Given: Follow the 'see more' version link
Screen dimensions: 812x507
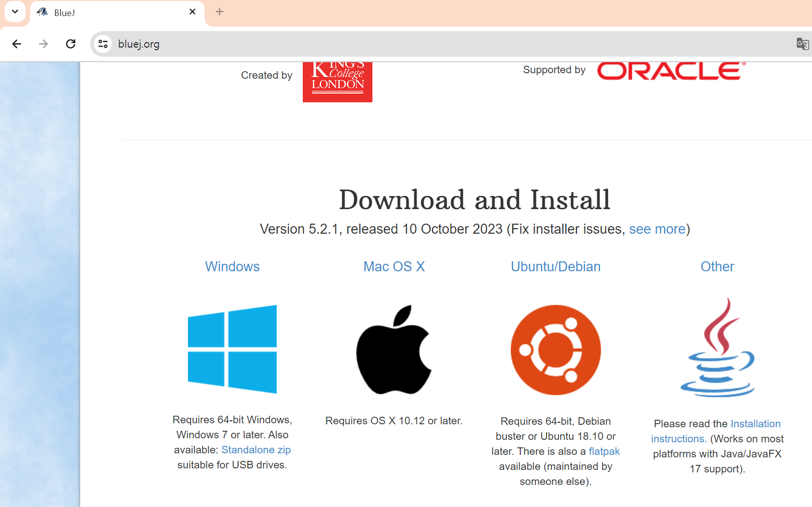Looking at the screenshot, I should coord(657,229).
